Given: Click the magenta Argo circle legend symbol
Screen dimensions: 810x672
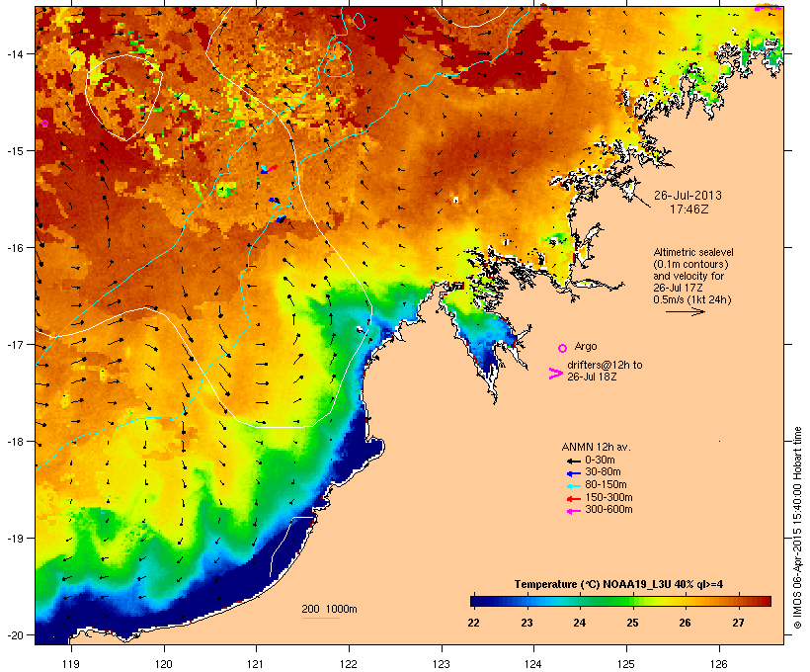Looking at the screenshot, I should 563,349.
